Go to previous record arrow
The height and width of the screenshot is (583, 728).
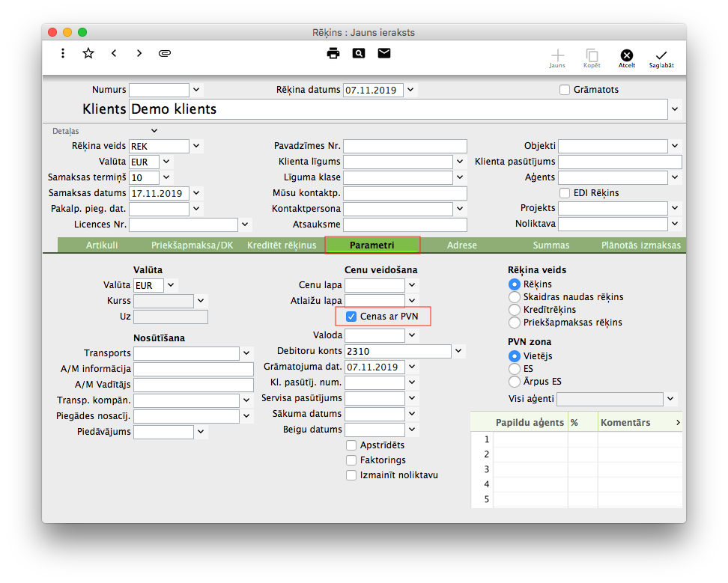pyautogui.click(x=114, y=53)
